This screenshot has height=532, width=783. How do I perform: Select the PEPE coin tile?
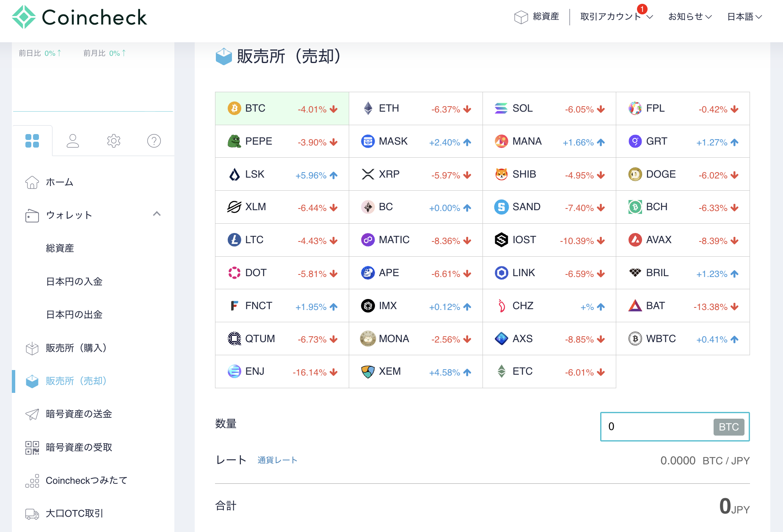tap(282, 142)
